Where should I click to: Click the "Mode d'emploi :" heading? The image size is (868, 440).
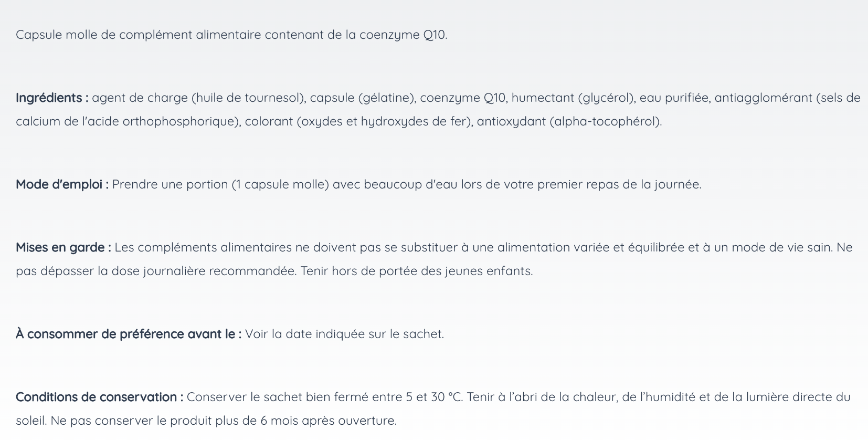[x=62, y=185]
